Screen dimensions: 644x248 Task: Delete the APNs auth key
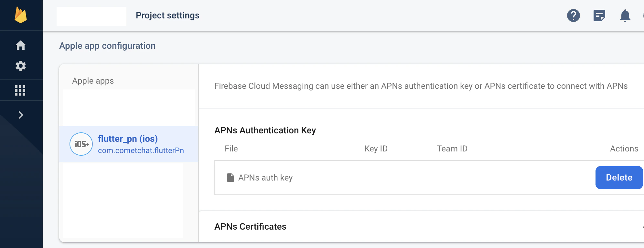(619, 178)
